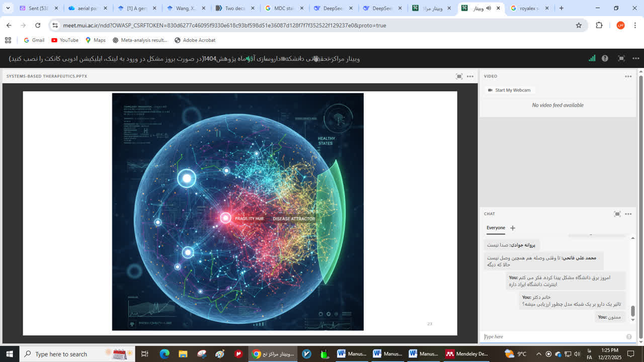Click the chat Type here field
The image size is (644, 362).
(553, 336)
